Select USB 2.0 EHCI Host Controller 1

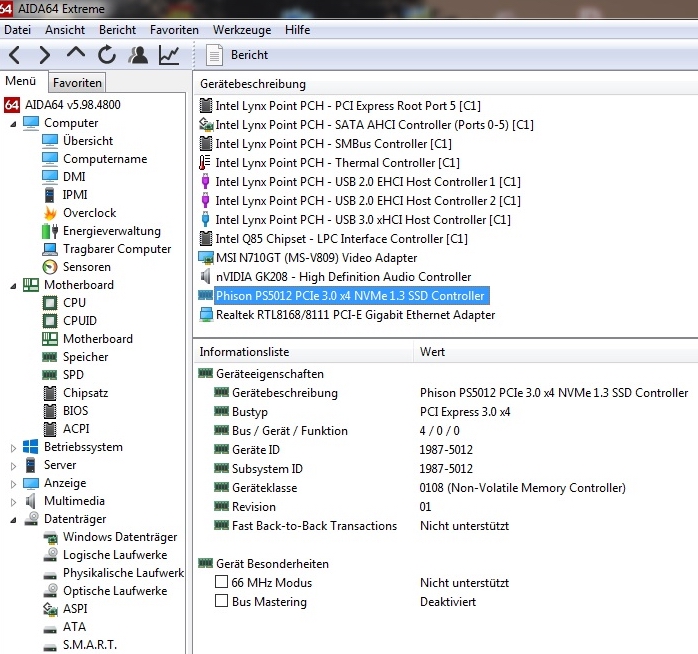pyautogui.click(x=368, y=182)
